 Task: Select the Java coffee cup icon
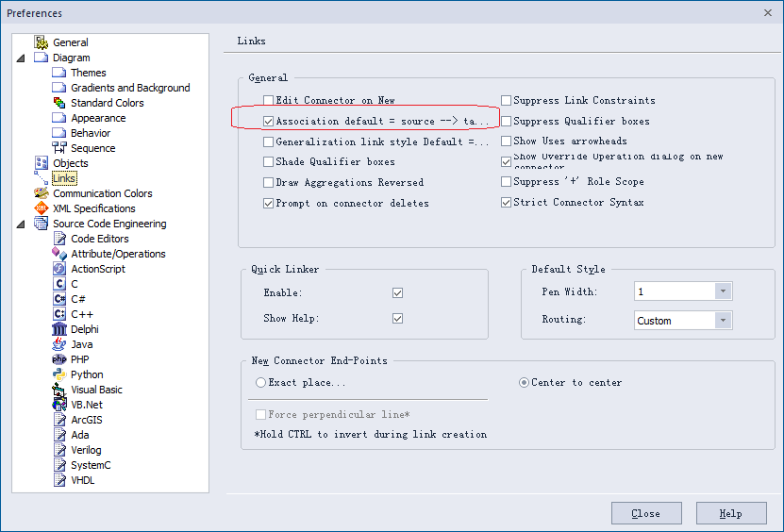pyautogui.click(x=59, y=344)
